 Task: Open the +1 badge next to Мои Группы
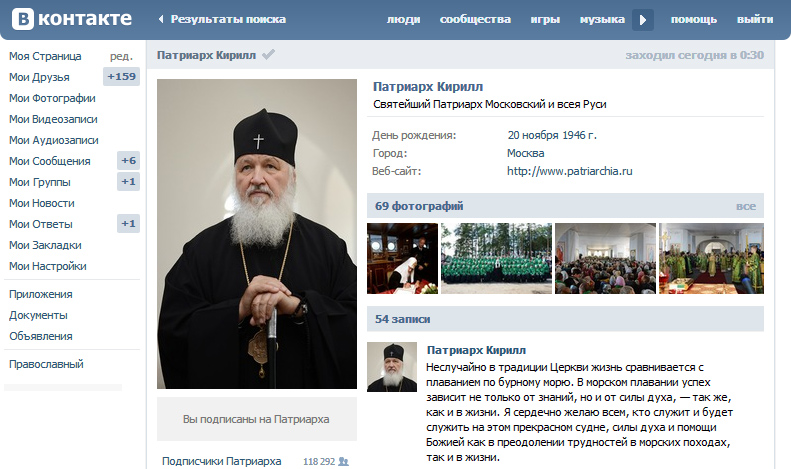coord(128,182)
